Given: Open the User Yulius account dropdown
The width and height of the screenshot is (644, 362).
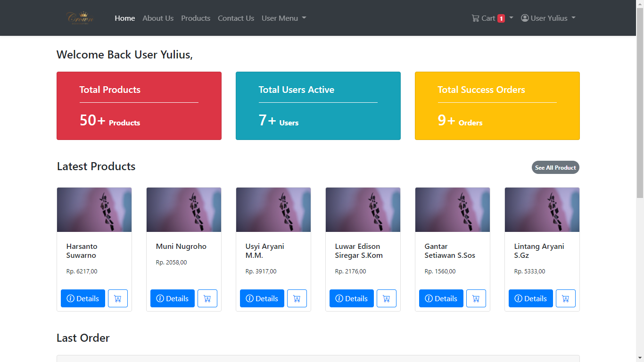Looking at the screenshot, I should pyautogui.click(x=548, y=18).
